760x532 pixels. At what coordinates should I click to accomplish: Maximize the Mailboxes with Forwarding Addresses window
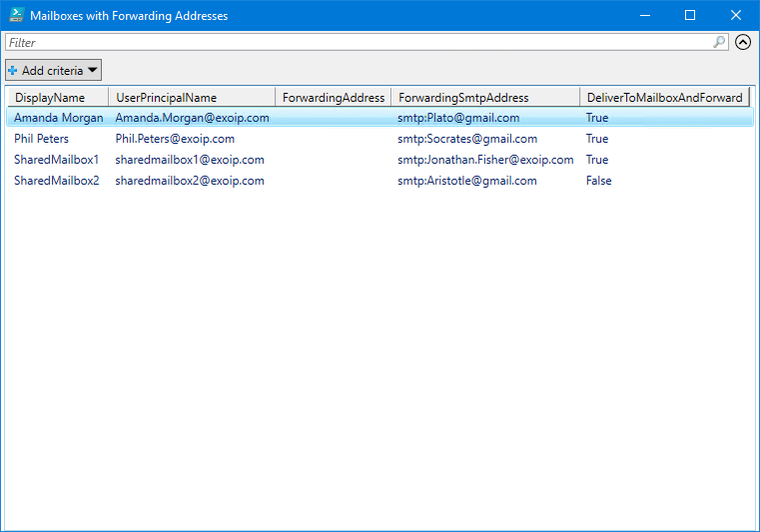(689, 15)
